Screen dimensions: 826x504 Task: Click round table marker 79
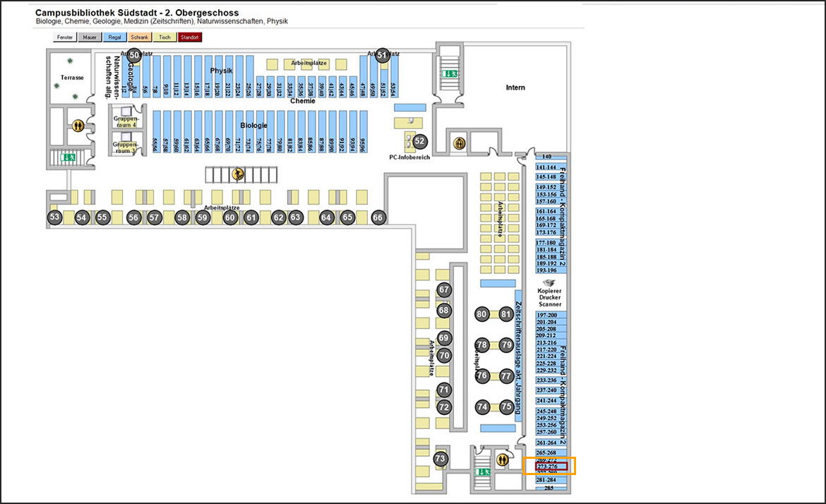507,345
